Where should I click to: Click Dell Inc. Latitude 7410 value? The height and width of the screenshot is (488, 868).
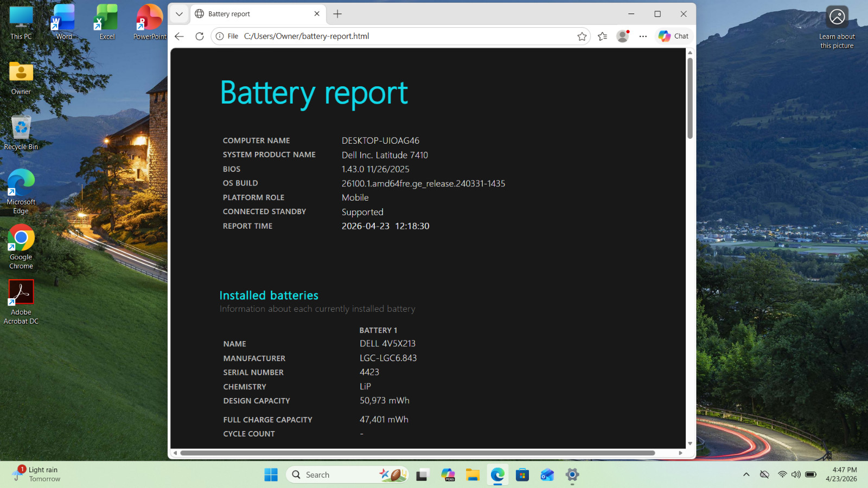385,155
